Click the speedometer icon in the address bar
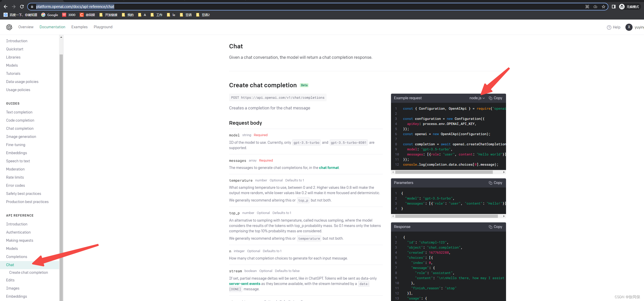644x301 pixels. pyautogui.click(x=595, y=7)
